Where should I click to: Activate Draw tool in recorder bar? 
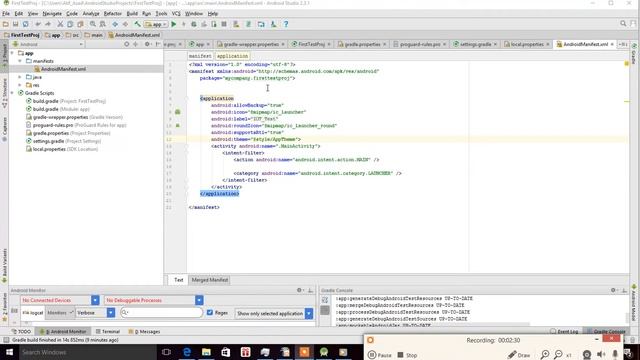coord(519,355)
